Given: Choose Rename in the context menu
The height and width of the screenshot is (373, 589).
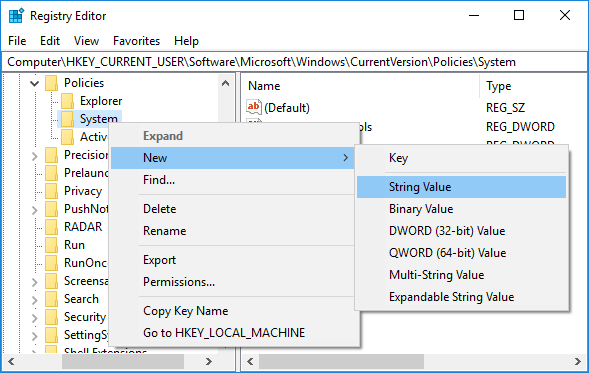Looking at the screenshot, I should 233,231.
